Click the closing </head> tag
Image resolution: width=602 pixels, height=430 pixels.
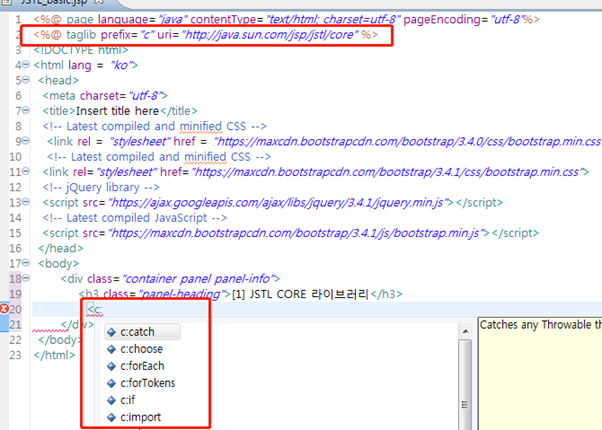(61, 248)
